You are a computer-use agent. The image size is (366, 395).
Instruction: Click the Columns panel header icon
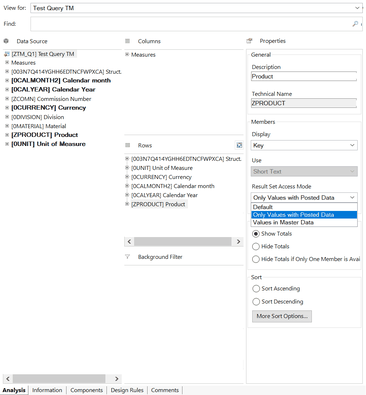pyautogui.click(x=127, y=41)
